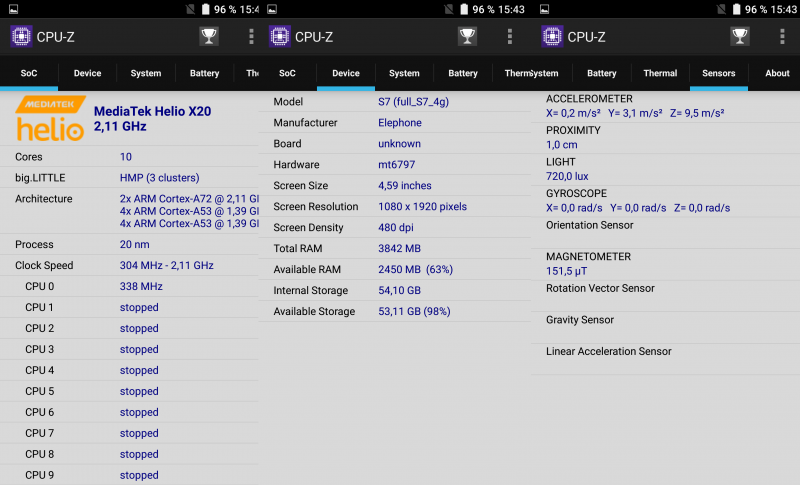
Task: Select the Device tab in the middle panel
Action: [346, 73]
